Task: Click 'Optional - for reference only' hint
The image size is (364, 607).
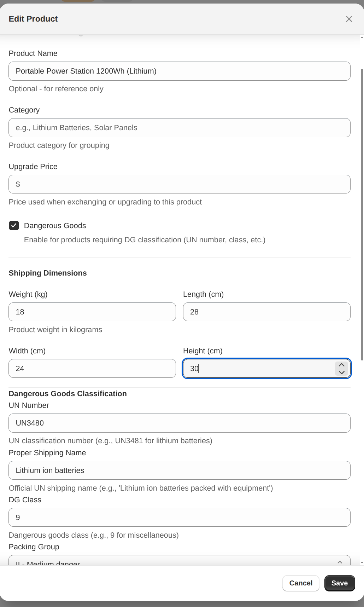Action: [56, 89]
